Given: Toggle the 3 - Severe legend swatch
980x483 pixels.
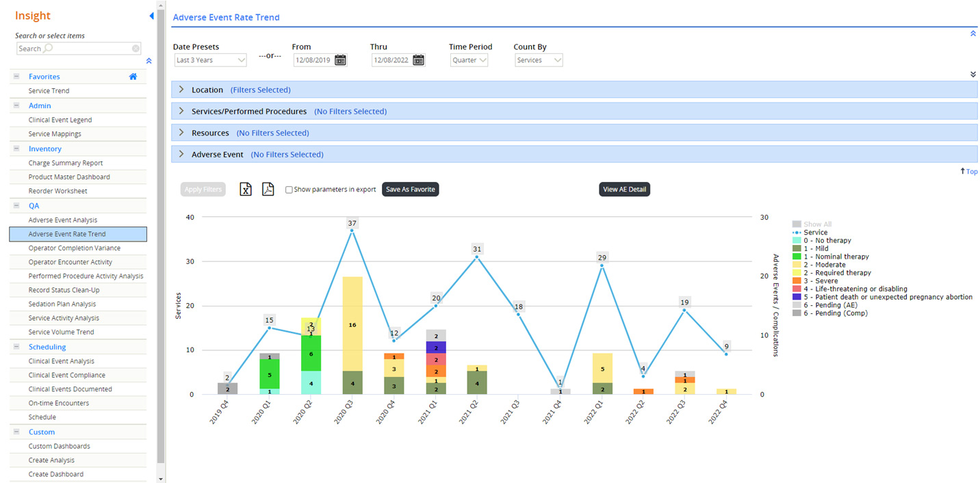Looking at the screenshot, I should [797, 281].
